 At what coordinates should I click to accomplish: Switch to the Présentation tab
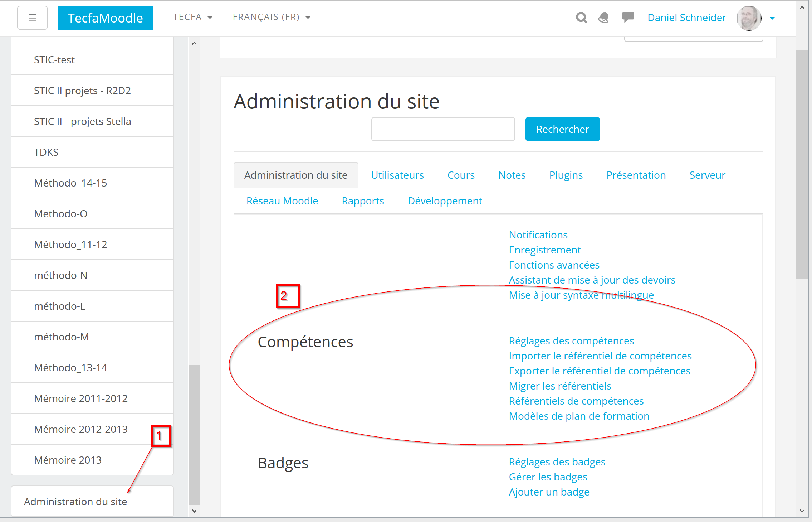pyautogui.click(x=636, y=175)
